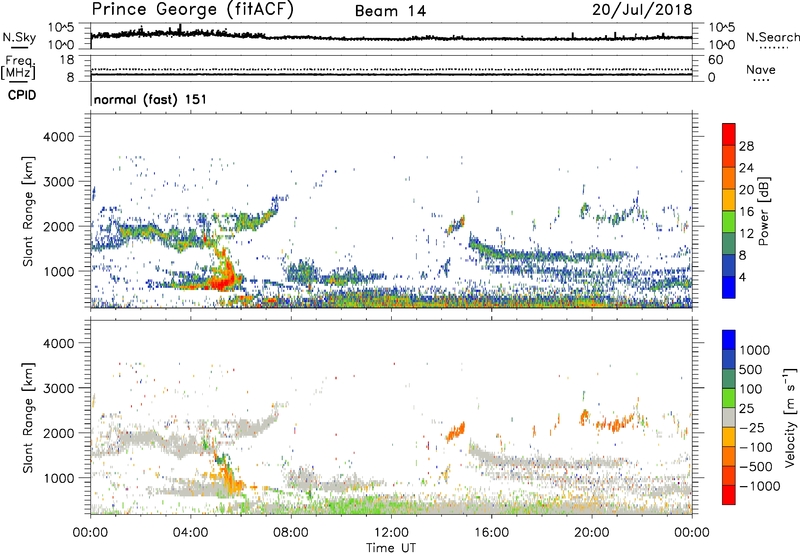Click the '500' label on Velocity colorbar
This screenshot has height=554, width=800.
751,370
